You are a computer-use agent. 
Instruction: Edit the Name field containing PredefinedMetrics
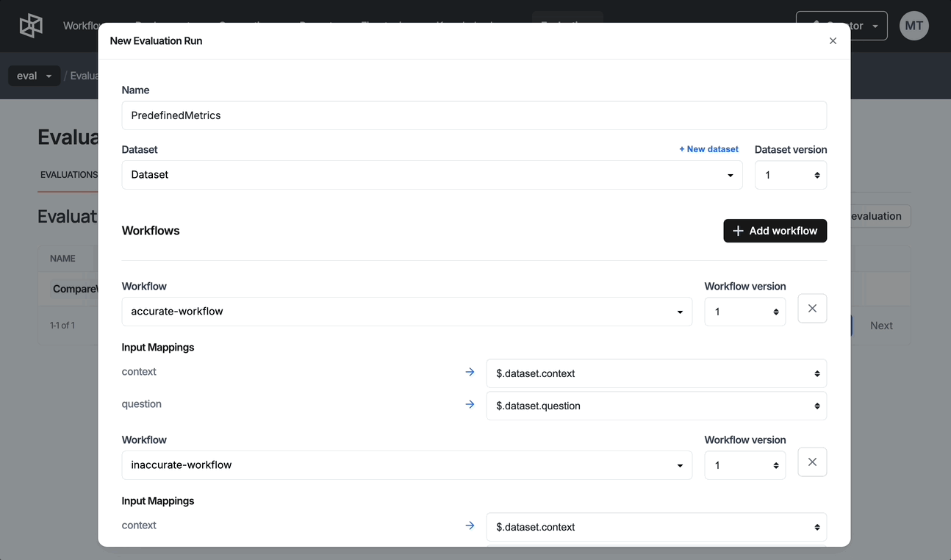pyautogui.click(x=474, y=115)
